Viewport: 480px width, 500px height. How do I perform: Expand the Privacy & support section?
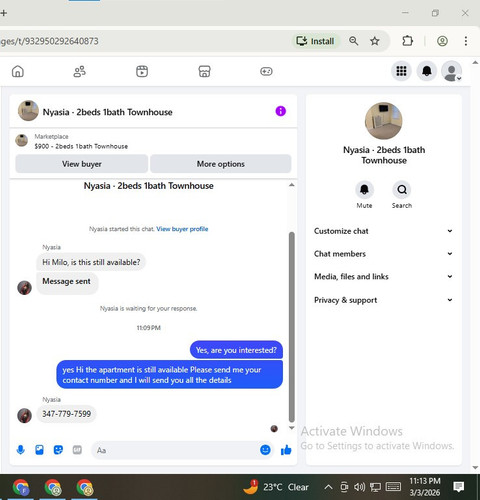(383, 300)
